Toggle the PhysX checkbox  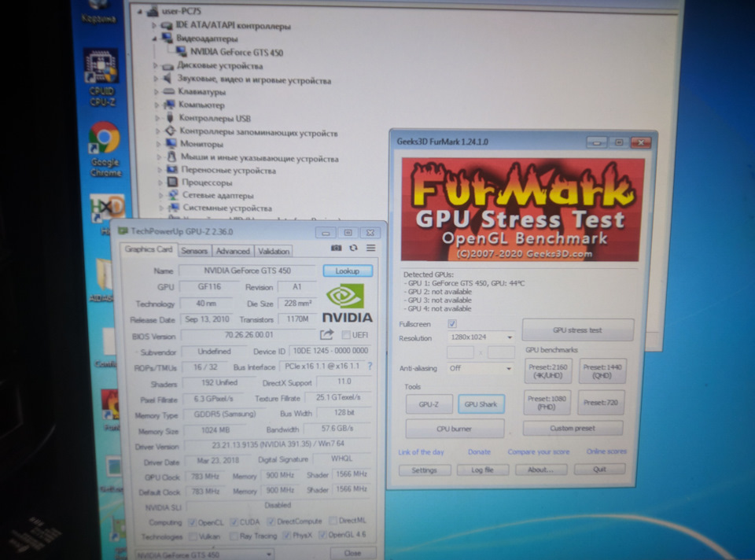click(287, 535)
